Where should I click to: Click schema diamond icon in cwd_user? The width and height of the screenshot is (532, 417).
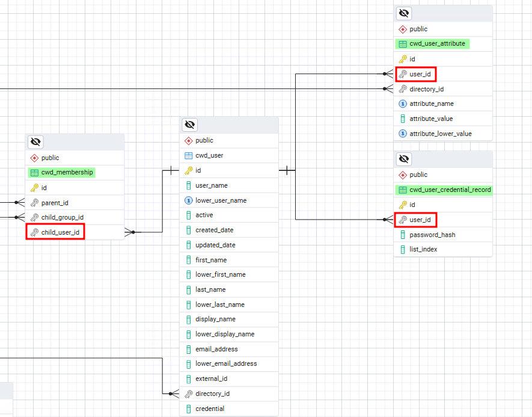(x=188, y=141)
